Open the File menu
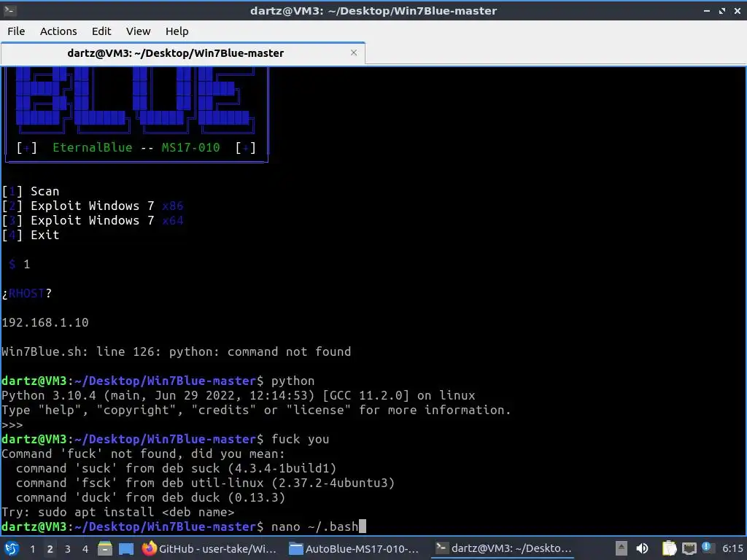747x560 pixels. [16, 31]
